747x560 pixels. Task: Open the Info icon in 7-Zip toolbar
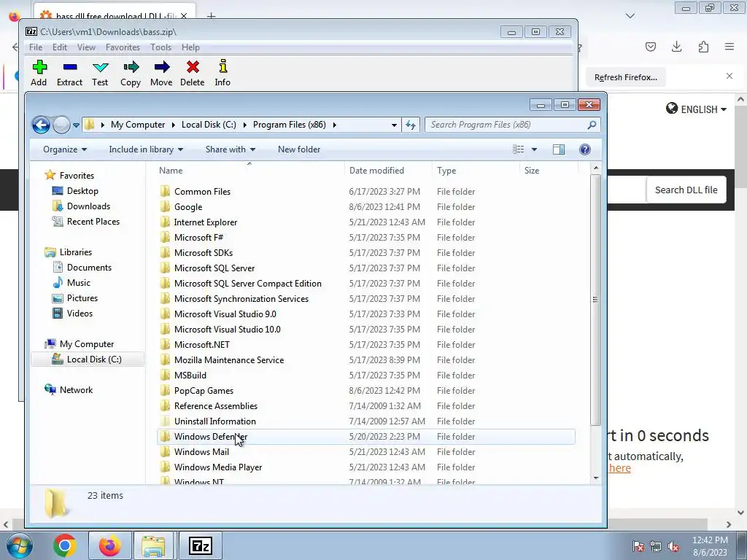[222, 66]
